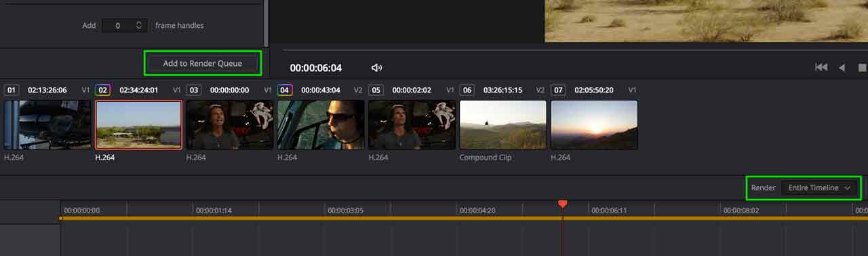Screen dimensions: 868x256
Task: Click viewer timecode 00:00:06:04
Action: coord(316,68)
